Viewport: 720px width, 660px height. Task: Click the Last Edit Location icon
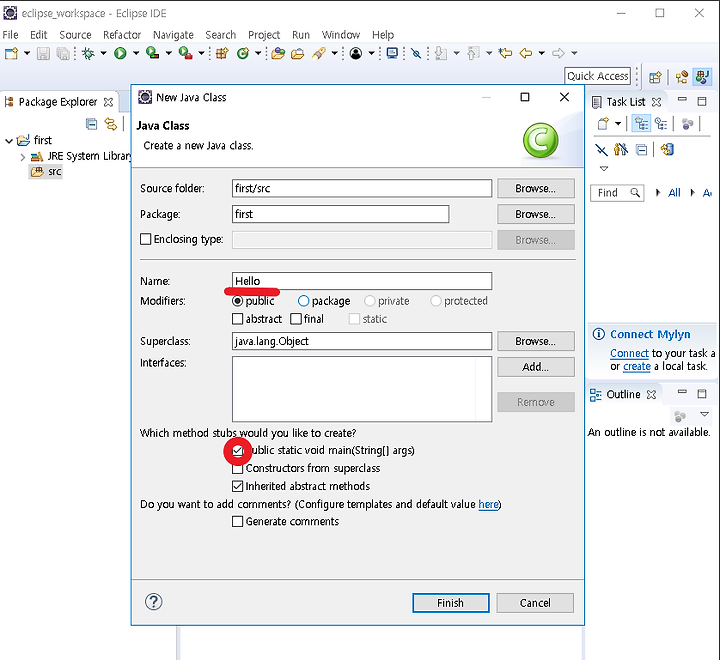[506, 53]
